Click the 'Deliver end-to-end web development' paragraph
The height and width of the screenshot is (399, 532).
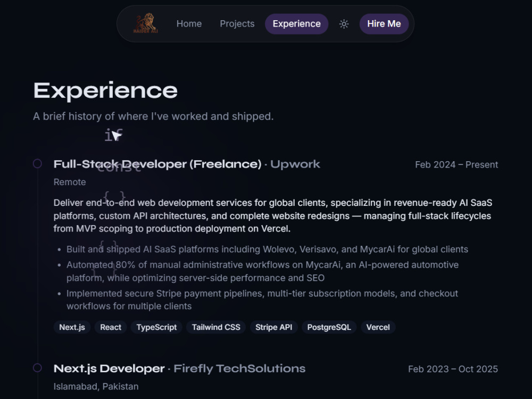pyautogui.click(x=273, y=216)
